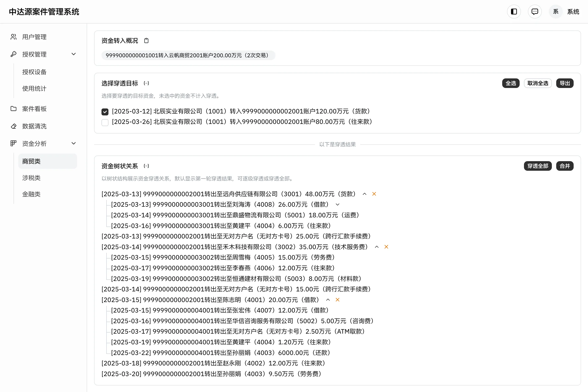This screenshot has height=392, width=588.
Task: Expand the 刘海涛 26.00万元 tree node
Action: (x=338, y=204)
